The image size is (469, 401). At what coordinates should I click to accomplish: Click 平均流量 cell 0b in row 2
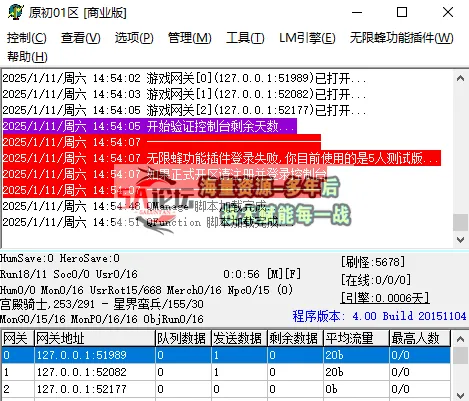click(x=356, y=389)
